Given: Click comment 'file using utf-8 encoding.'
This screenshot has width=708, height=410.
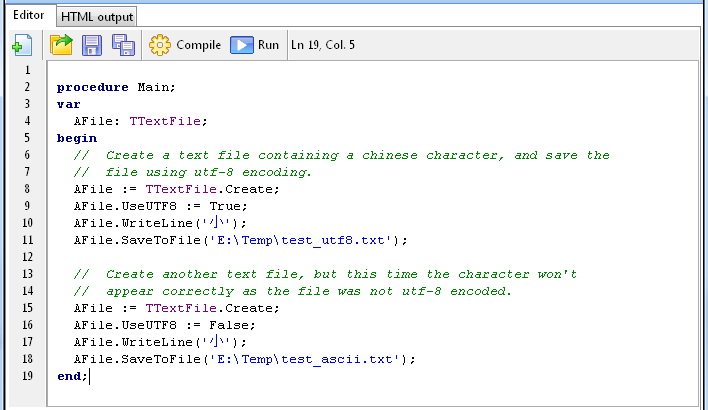Looking at the screenshot, I should pyautogui.click(x=209, y=172).
